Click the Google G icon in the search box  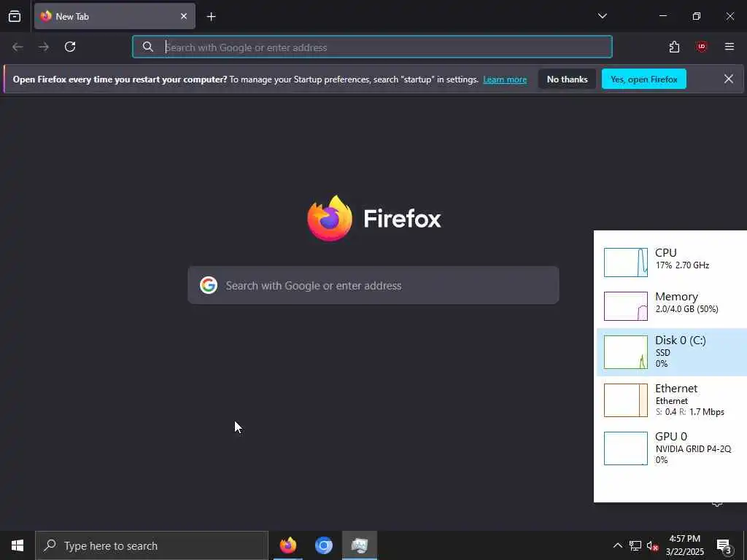point(208,285)
